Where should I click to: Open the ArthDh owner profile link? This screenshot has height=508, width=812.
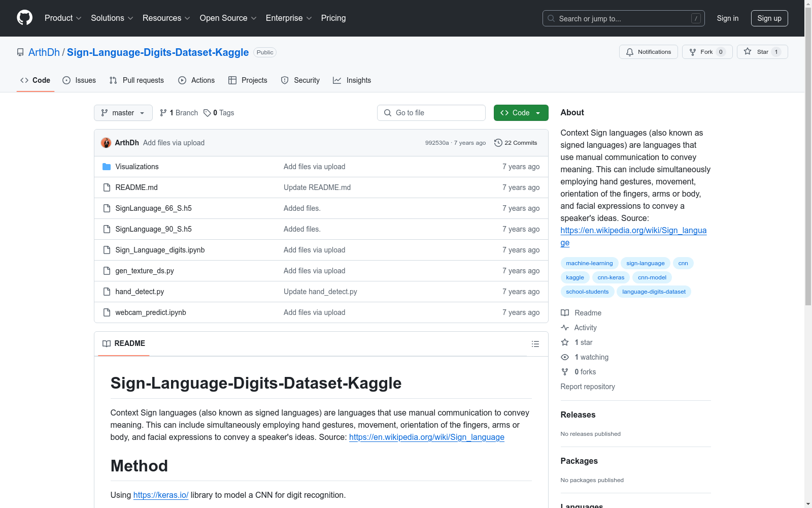pyautogui.click(x=44, y=52)
